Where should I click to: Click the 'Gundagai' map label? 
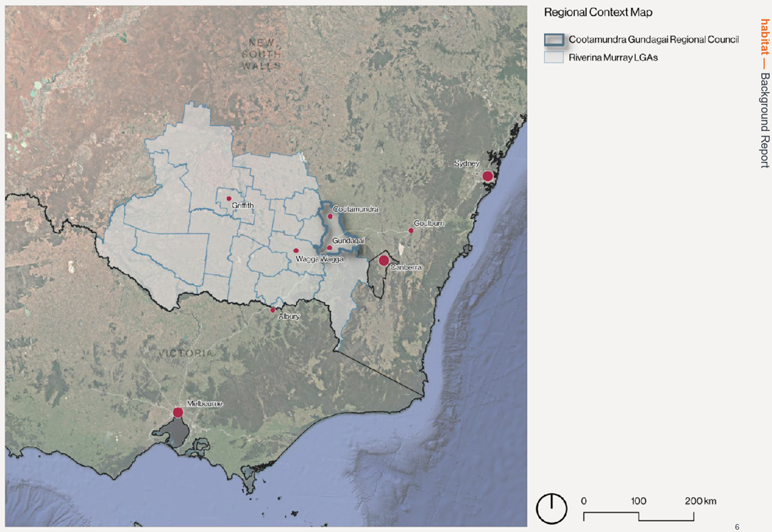pyautogui.click(x=348, y=241)
